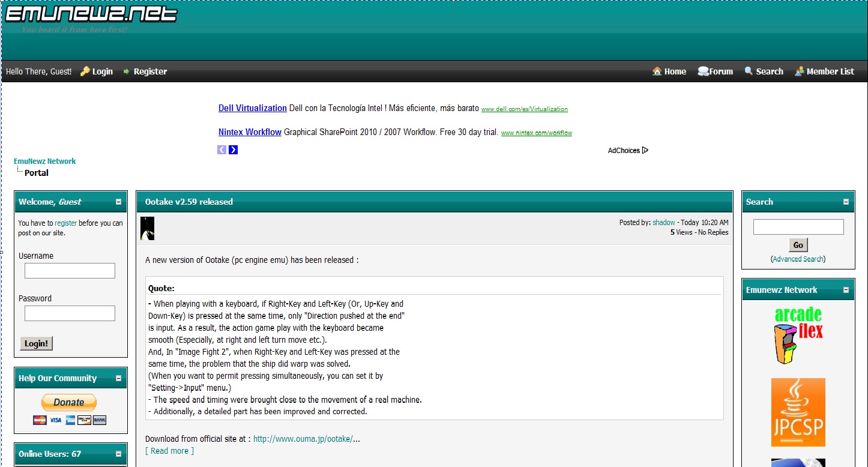Click the Portal breadcrumb text
This screenshot has height=467, width=868.
(x=37, y=173)
